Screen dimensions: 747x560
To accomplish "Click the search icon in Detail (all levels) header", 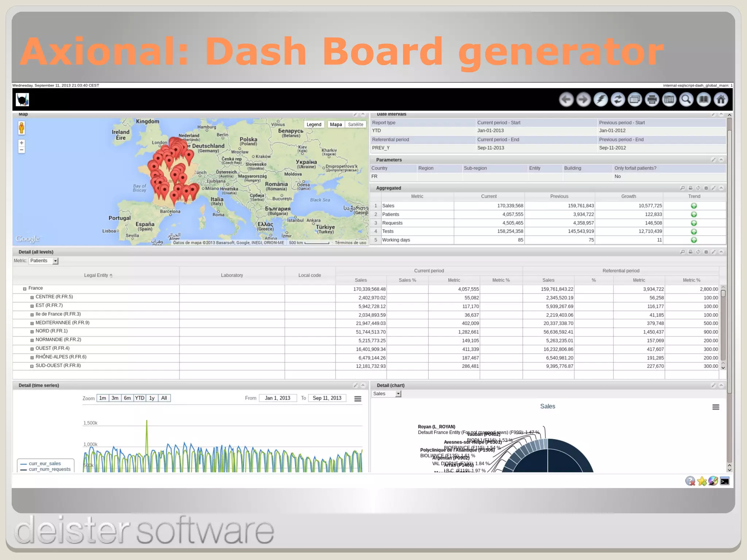I will 682,252.
